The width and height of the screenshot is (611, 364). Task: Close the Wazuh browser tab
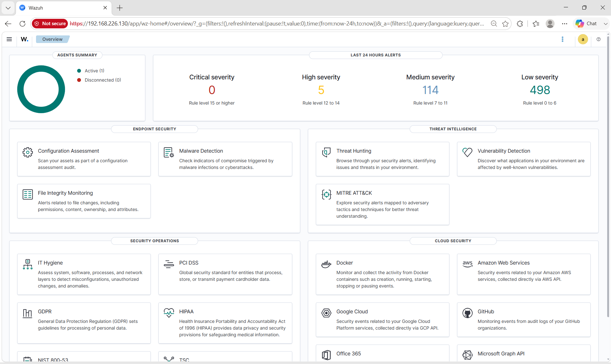click(105, 8)
